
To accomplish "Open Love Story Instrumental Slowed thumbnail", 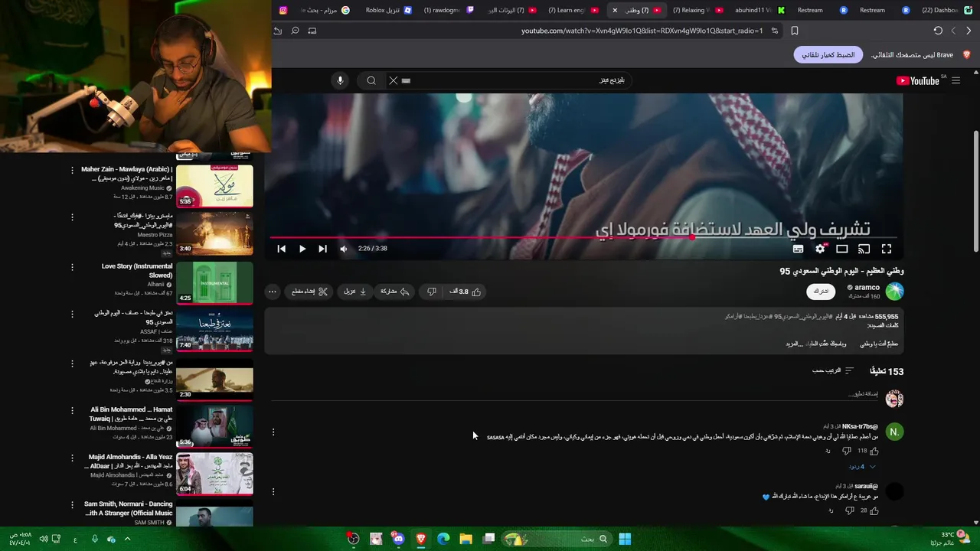I will point(214,282).
